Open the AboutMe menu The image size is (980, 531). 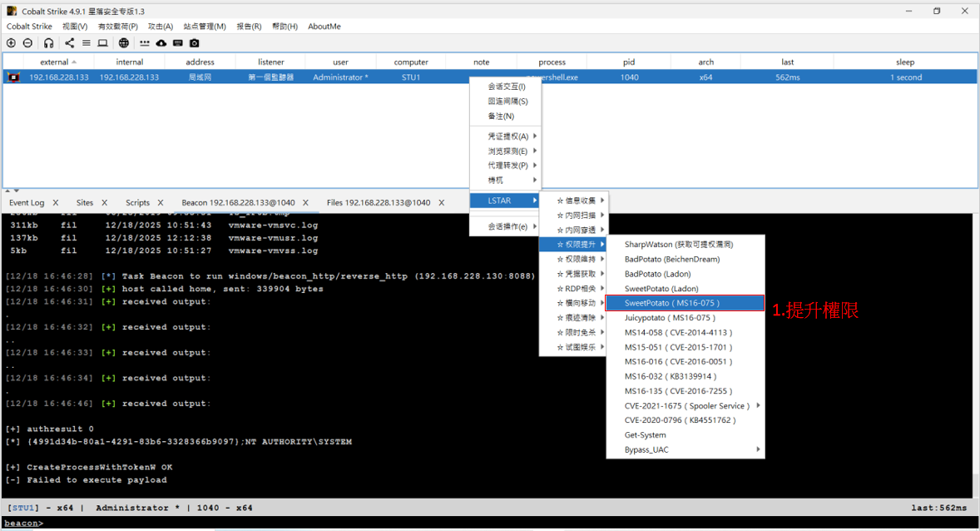pyautogui.click(x=324, y=27)
